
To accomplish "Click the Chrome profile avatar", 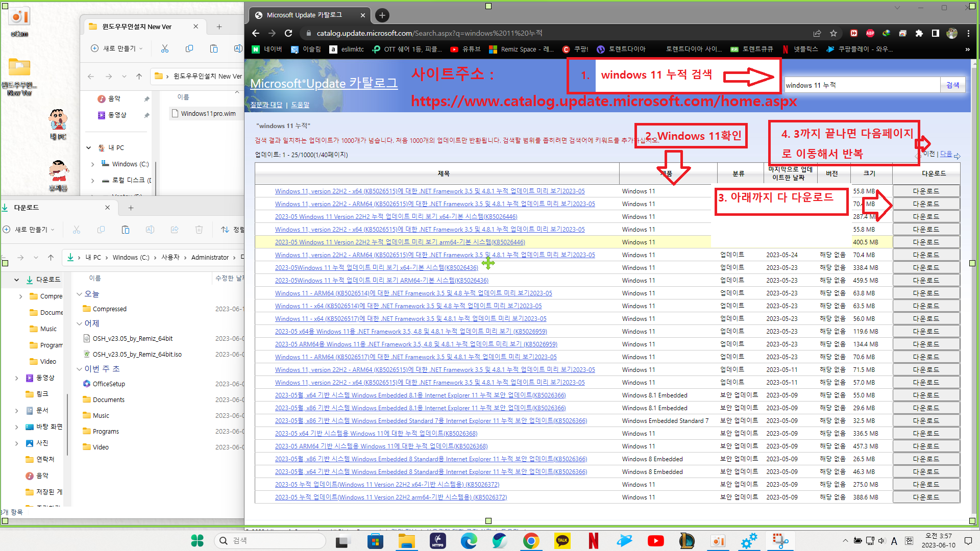I will tap(952, 33).
